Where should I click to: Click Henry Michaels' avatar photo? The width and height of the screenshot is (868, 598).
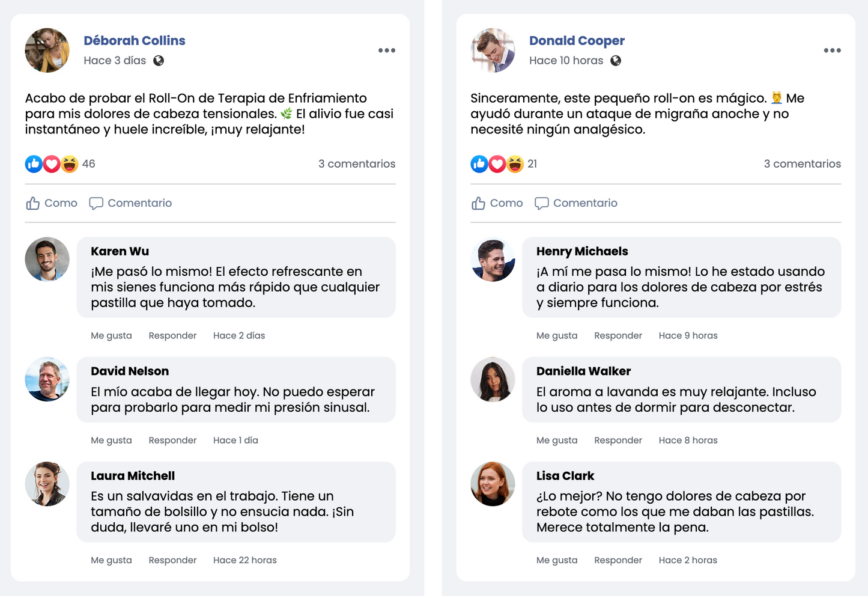pyautogui.click(x=493, y=259)
